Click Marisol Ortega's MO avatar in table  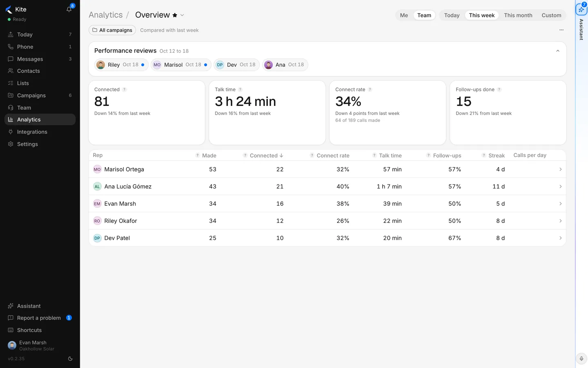coord(97,169)
